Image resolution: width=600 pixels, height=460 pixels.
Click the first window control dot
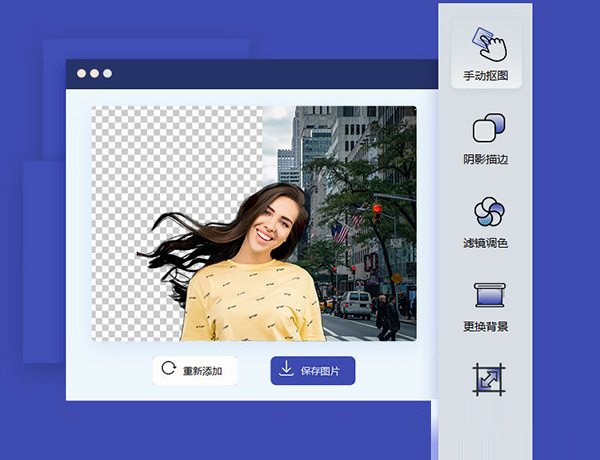click(81, 73)
